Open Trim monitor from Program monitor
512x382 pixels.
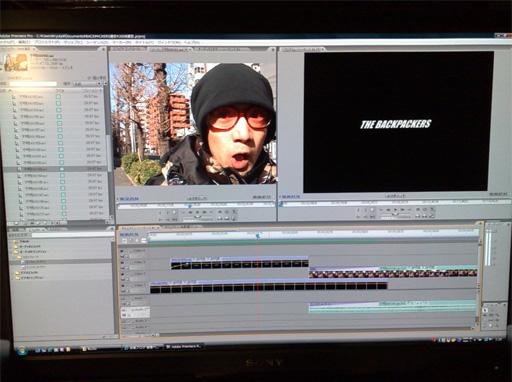click(432, 216)
